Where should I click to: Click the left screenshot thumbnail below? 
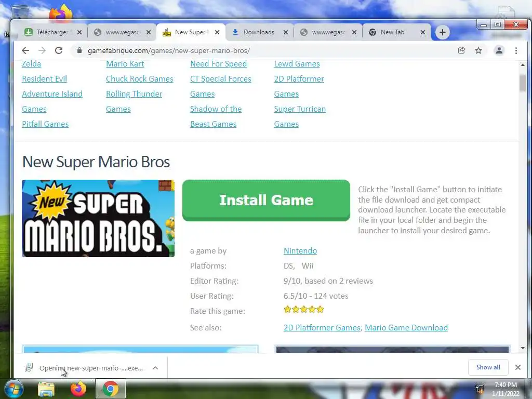pos(140,349)
